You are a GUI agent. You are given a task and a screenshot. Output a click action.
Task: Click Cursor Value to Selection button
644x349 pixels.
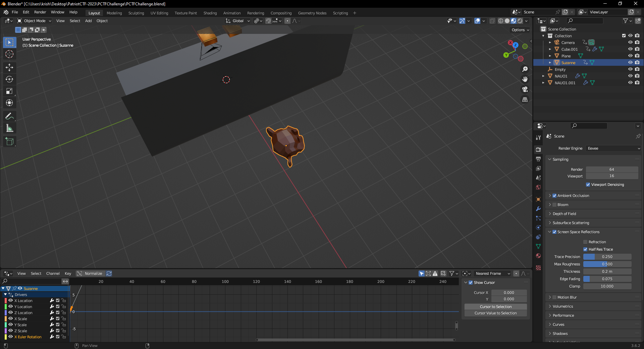click(495, 313)
